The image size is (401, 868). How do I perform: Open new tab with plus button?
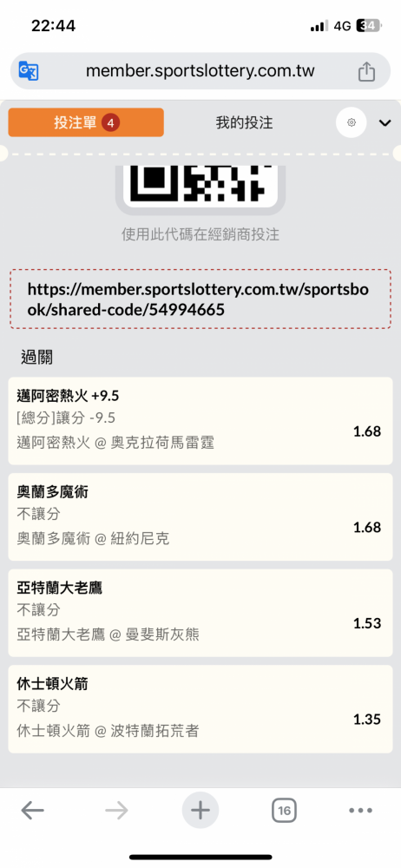click(x=200, y=811)
